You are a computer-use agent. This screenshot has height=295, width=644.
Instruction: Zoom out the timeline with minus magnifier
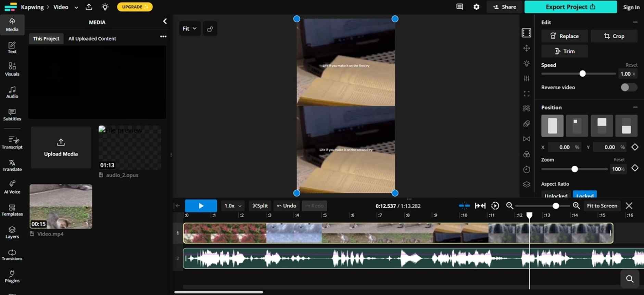(510, 206)
